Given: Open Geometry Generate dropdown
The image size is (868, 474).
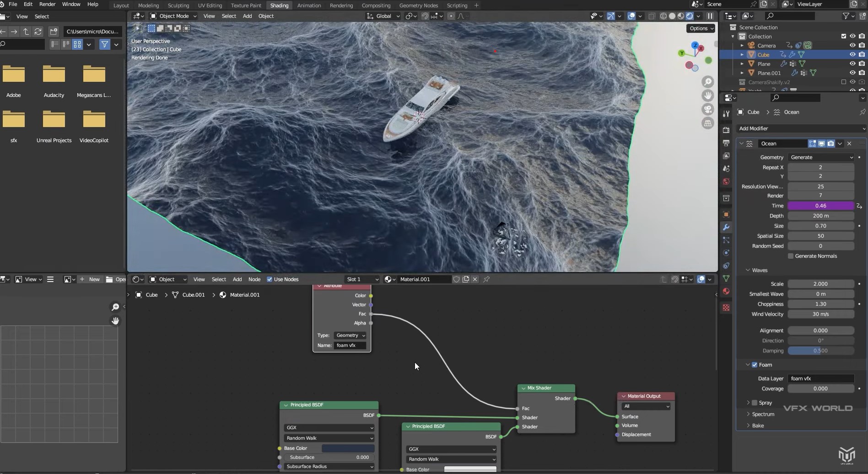Looking at the screenshot, I should 821,157.
